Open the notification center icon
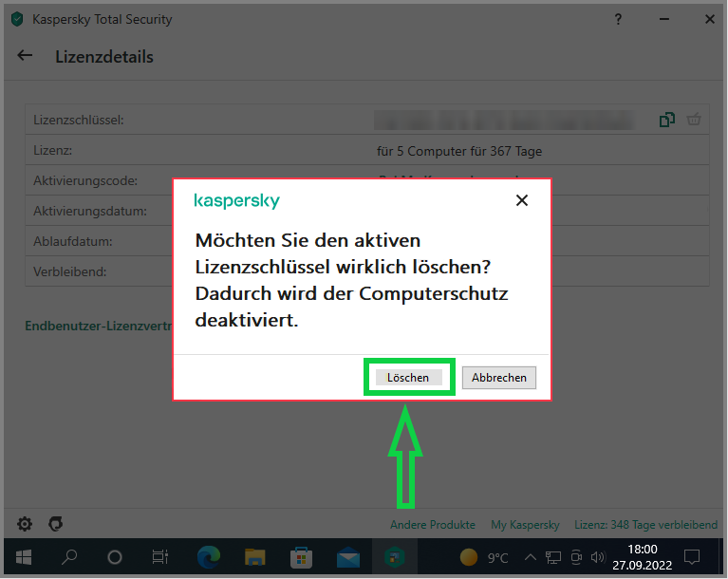728x579 pixels. coord(692,557)
